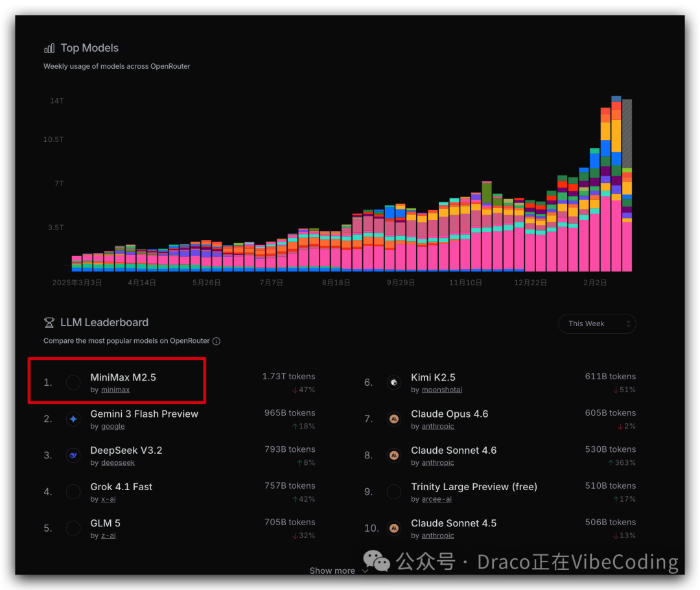Click the 363% increase figure
The width and height of the screenshot is (700, 590).
622,463
